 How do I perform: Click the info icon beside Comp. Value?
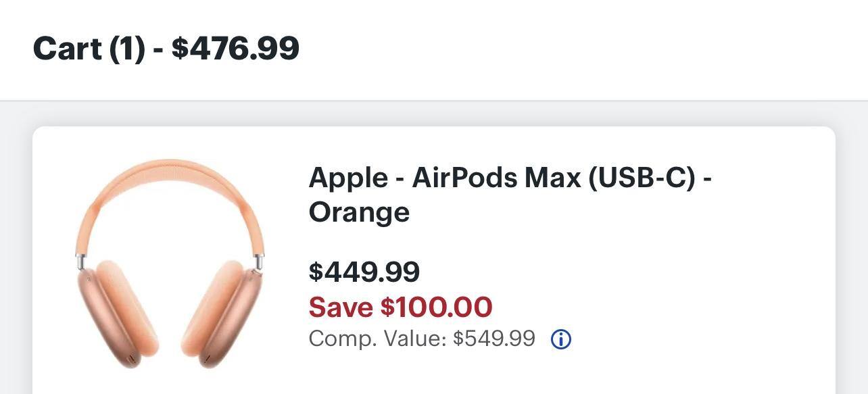point(561,339)
